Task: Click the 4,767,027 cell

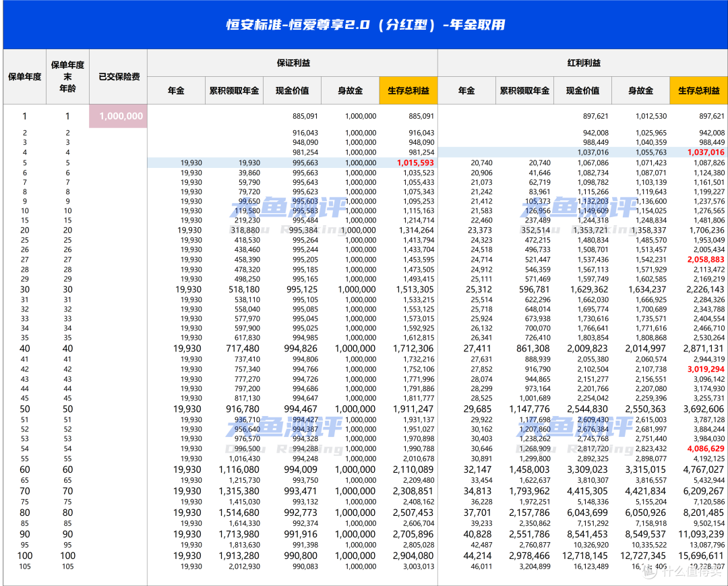Action: (x=704, y=469)
